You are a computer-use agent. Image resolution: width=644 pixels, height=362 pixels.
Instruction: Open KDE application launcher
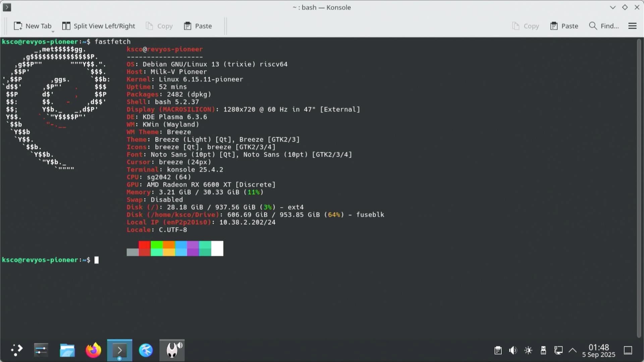(16, 350)
